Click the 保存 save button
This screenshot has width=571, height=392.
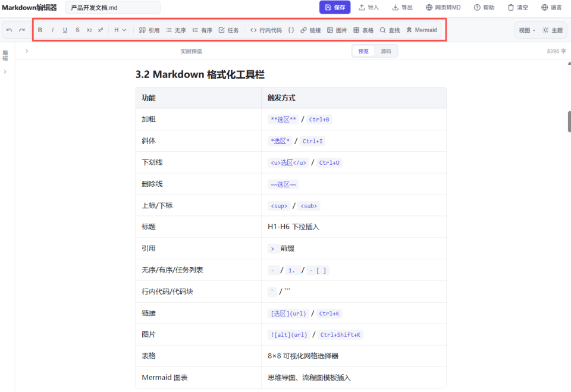335,7
